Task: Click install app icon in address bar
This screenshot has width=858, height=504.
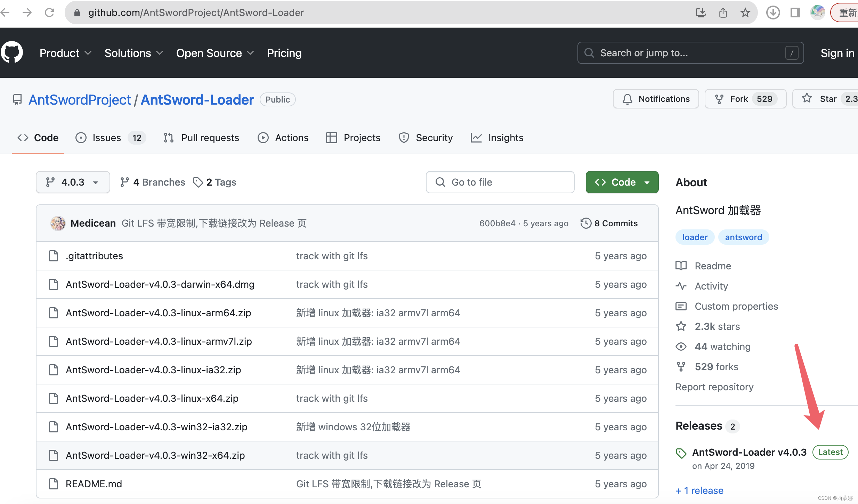Action: [701, 13]
